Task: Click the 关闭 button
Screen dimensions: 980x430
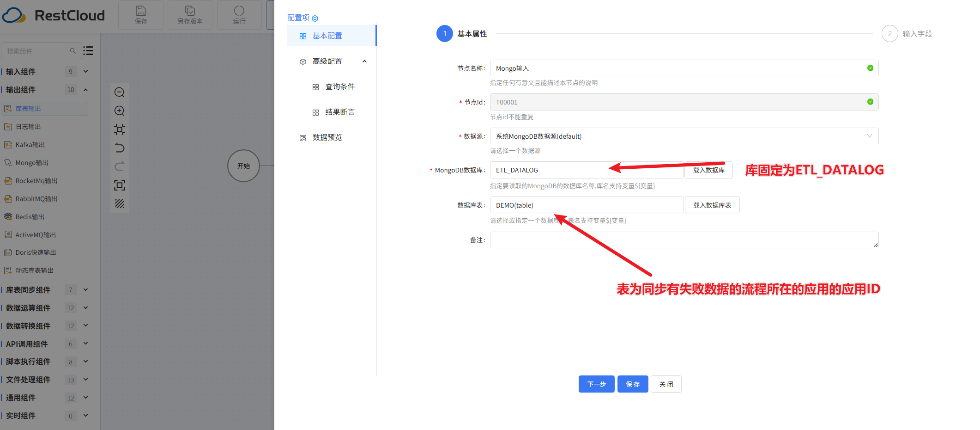Action: click(666, 384)
